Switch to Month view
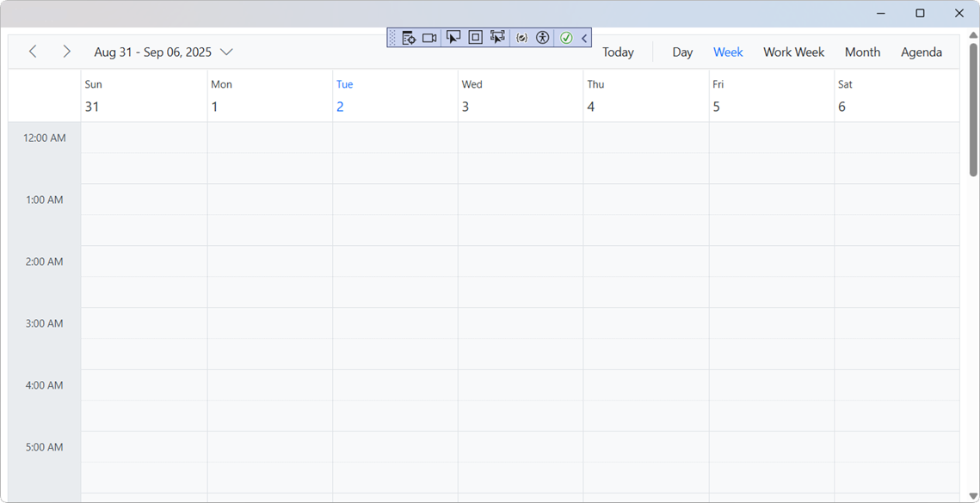This screenshot has width=980, height=503. point(862,52)
